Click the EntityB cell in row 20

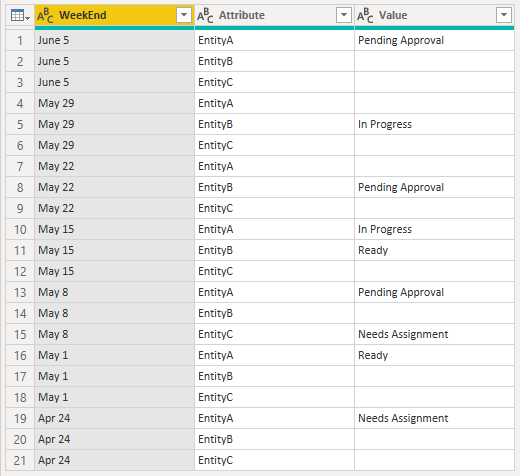tap(274, 440)
